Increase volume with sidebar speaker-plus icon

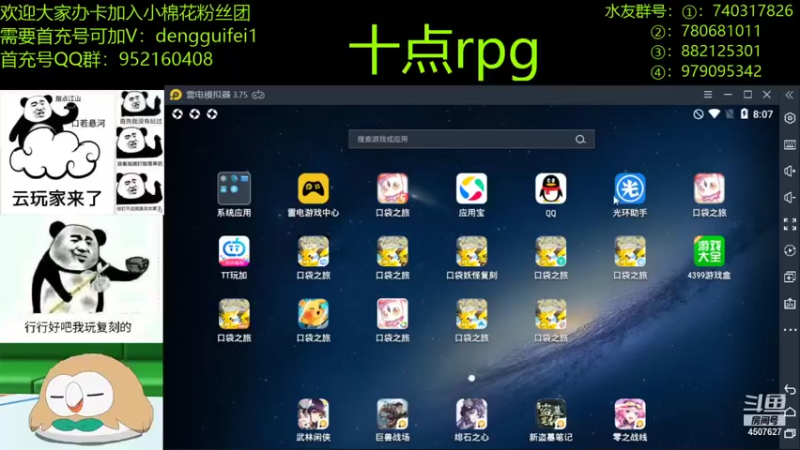click(790, 171)
